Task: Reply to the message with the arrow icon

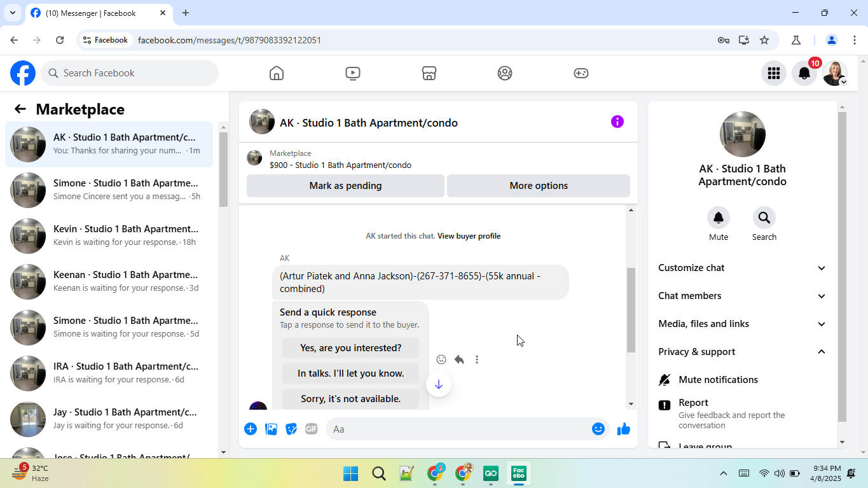Action: coord(459,359)
